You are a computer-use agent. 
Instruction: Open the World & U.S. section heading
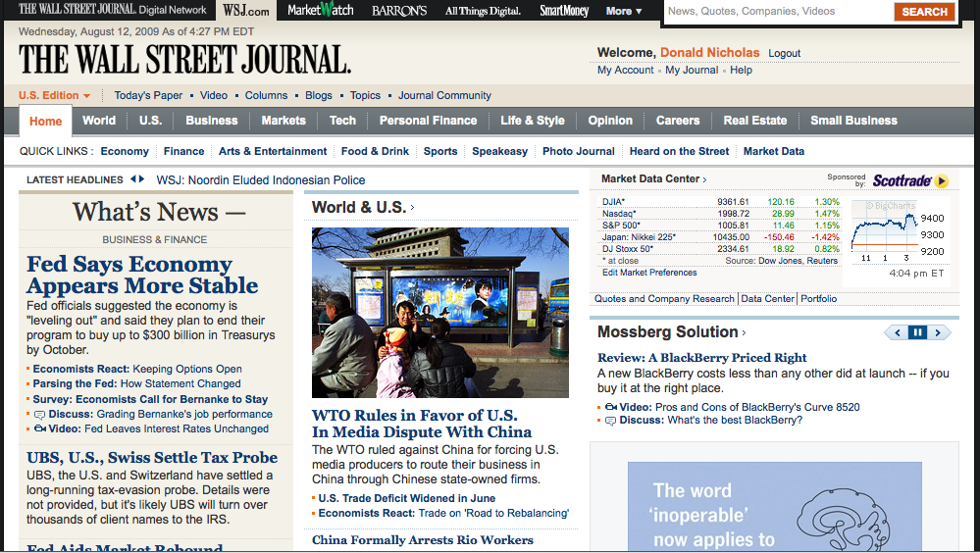point(363,208)
